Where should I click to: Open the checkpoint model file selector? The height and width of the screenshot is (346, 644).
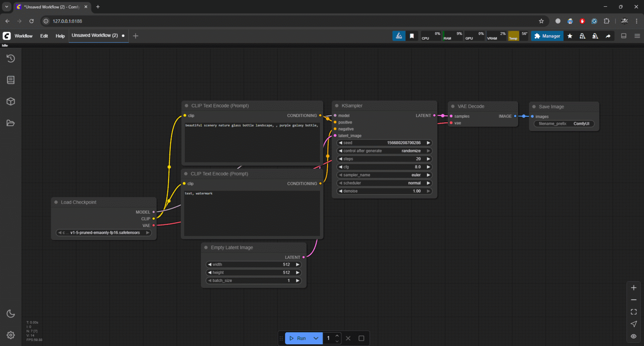(104, 232)
